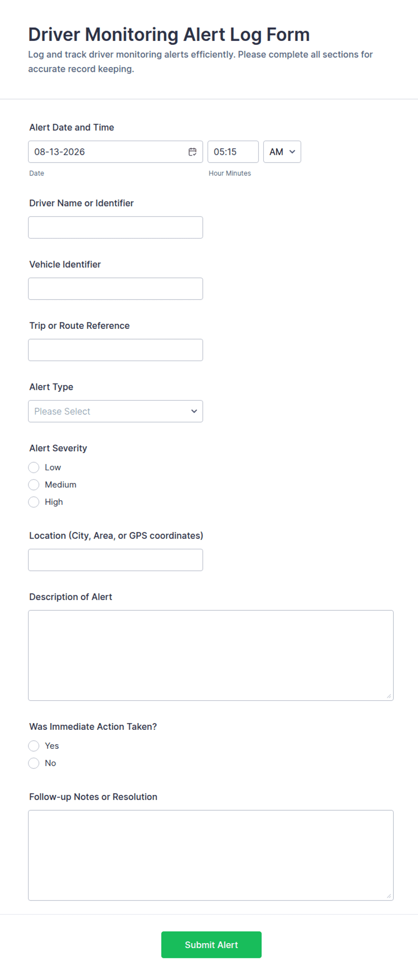This screenshot has width=418, height=980.
Task: Choose No for immediate action taken
Action: [x=34, y=763]
